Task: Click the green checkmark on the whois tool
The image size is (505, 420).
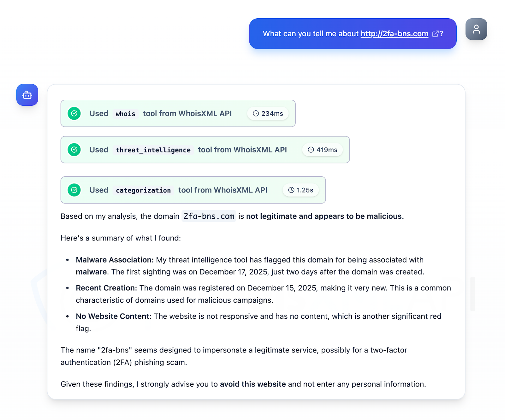Action: pyautogui.click(x=74, y=114)
